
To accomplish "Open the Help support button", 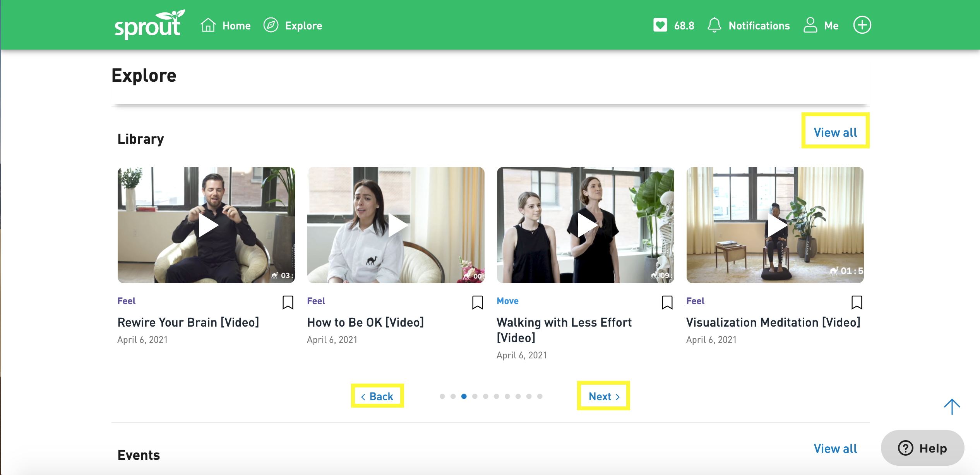I will tap(927, 448).
